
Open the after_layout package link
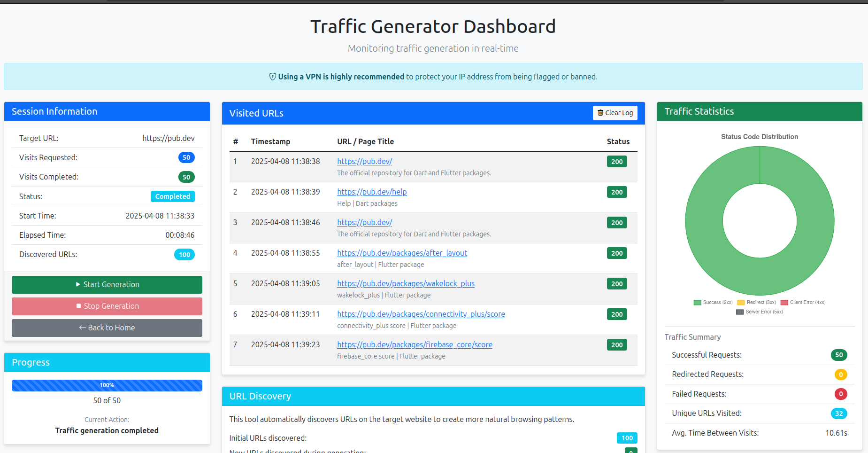click(402, 253)
